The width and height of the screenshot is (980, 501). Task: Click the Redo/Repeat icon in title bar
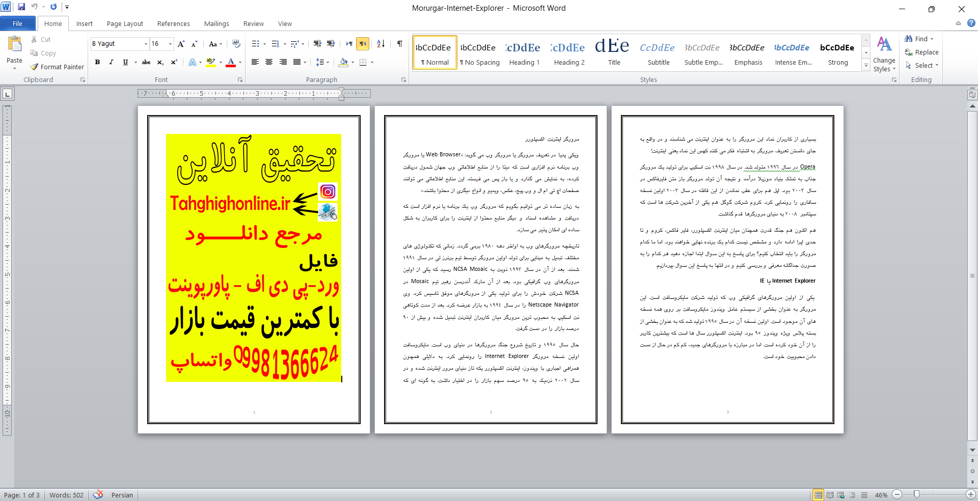coord(53,7)
